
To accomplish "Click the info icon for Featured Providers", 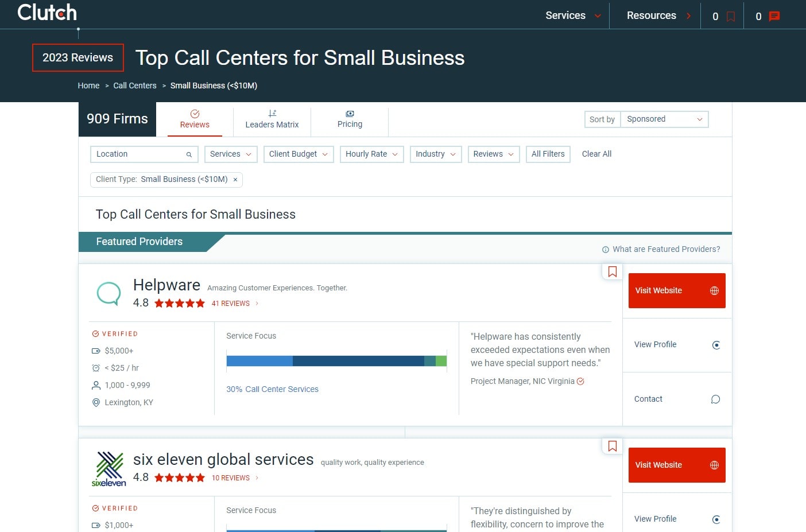I will 605,250.
